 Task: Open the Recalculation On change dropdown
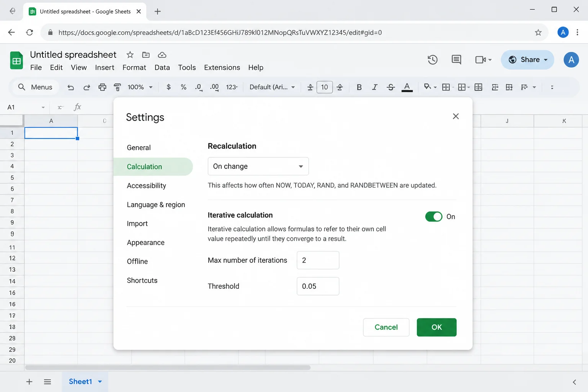coord(258,166)
